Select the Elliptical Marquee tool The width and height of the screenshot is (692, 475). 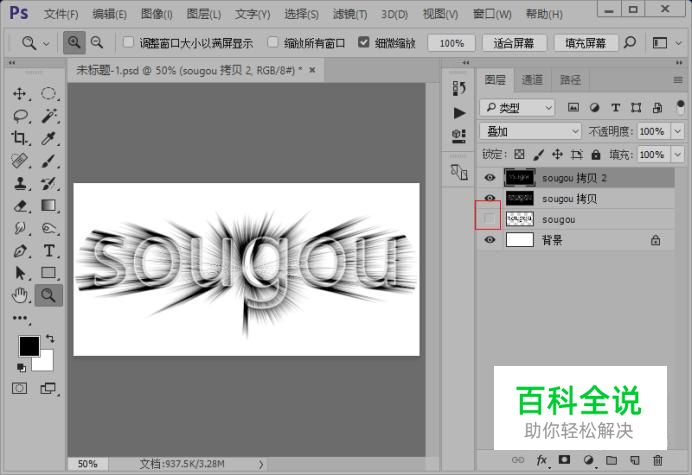(49, 94)
